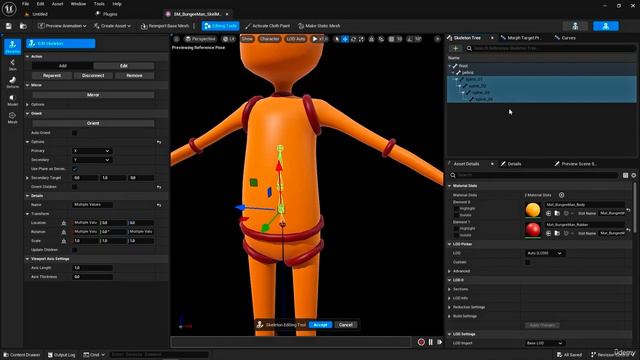This screenshot has width=640, height=360.
Task: Click the save asset icon
Action: [9, 26]
